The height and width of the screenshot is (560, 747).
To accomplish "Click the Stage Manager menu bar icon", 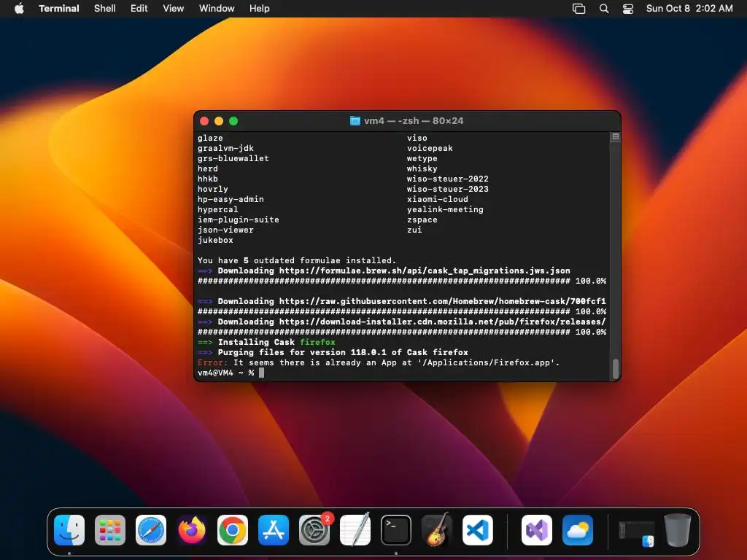I will [x=578, y=9].
